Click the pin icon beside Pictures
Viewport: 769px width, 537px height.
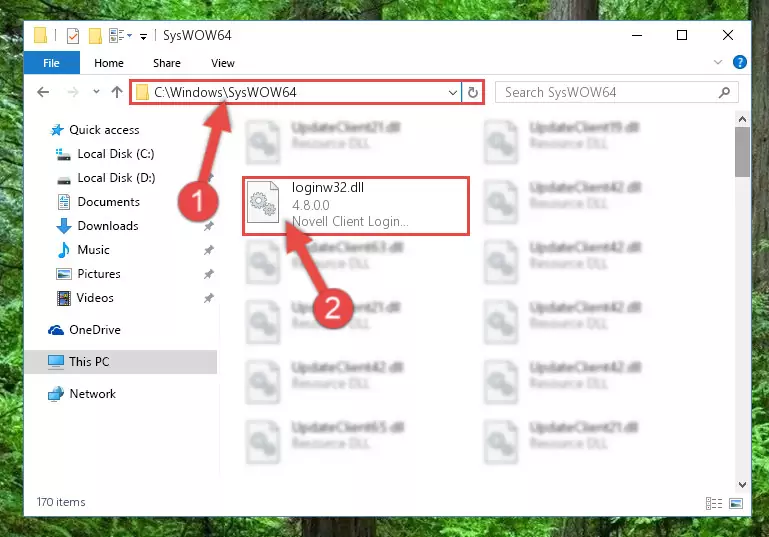pyautogui.click(x=209, y=274)
